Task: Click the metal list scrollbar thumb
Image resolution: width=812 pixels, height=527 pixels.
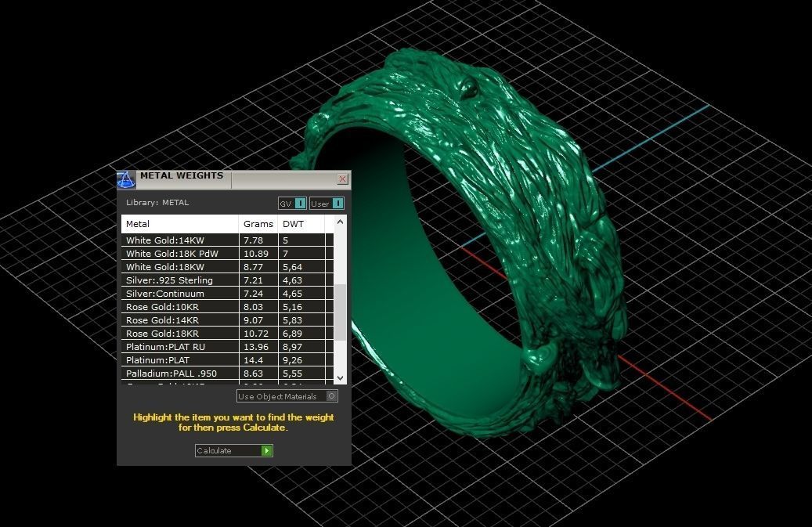Action: coord(341,312)
